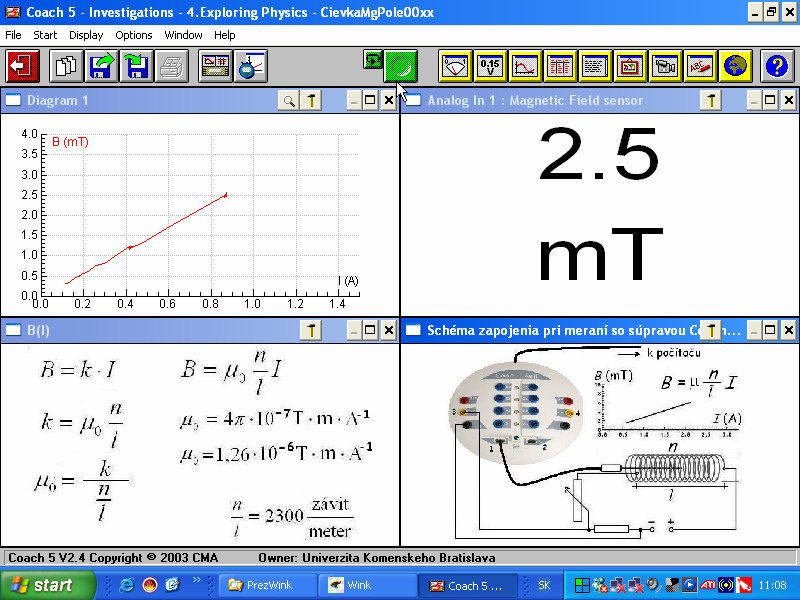Click the Windows start button
The image size is (800, 600).
click(47, 585)
